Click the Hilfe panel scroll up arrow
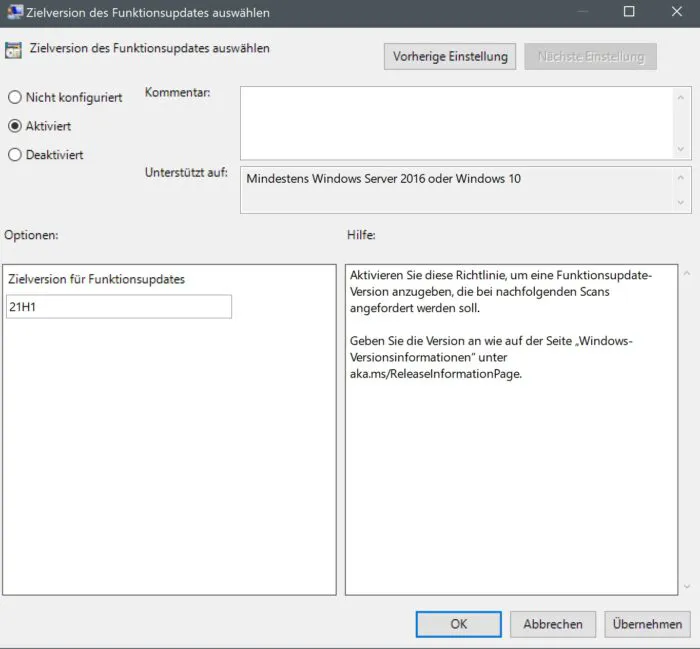 tap(687, 272)
